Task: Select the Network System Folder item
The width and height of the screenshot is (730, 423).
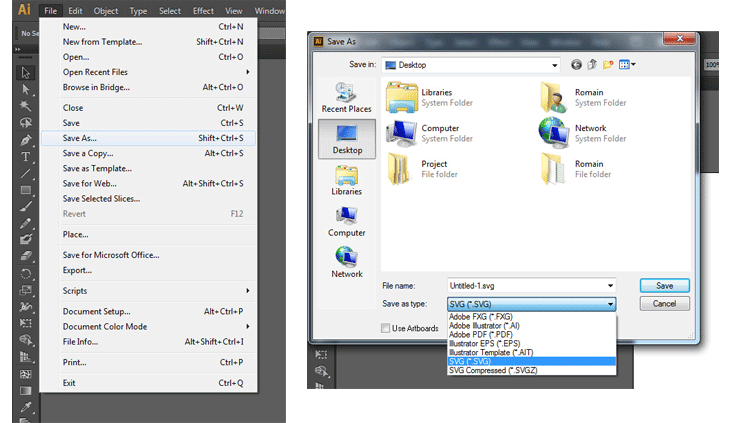Action: [582, 134]
